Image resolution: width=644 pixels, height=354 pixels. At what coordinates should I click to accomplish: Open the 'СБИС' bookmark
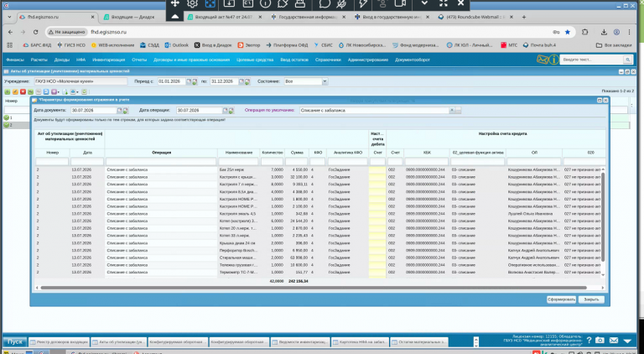click(x=323, y=45)
